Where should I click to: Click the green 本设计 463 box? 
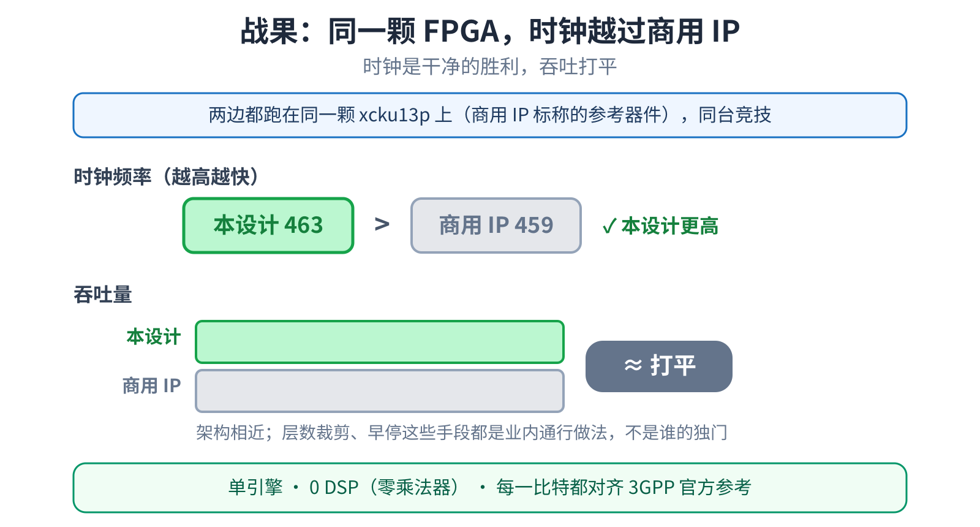(x=268, y=226)
